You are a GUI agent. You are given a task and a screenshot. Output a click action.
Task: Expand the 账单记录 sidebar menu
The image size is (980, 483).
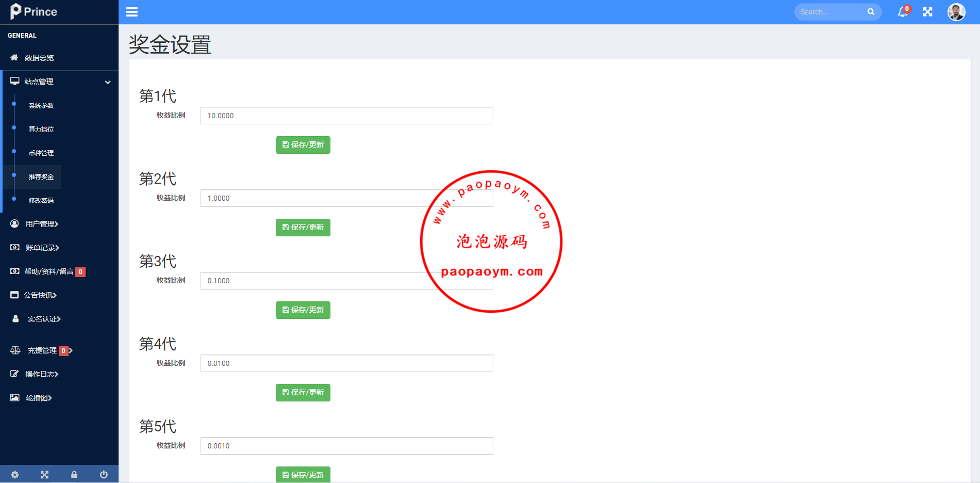click(42, 248)
